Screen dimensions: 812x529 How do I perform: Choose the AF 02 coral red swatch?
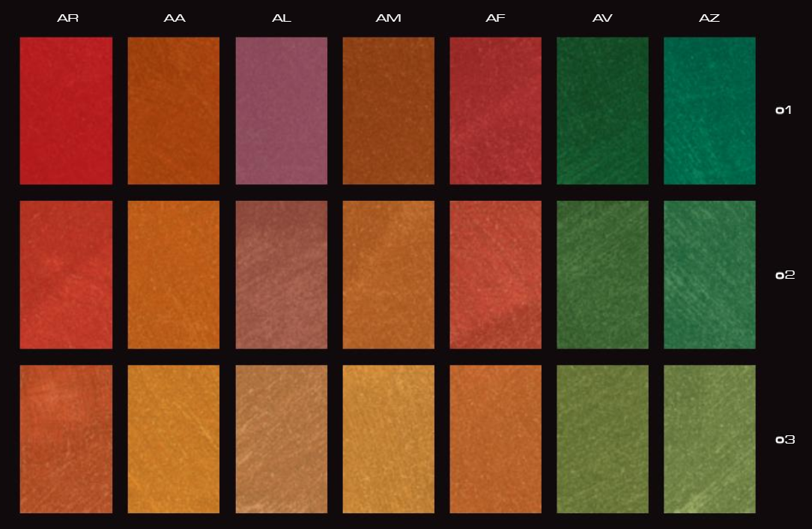point(495,274)
